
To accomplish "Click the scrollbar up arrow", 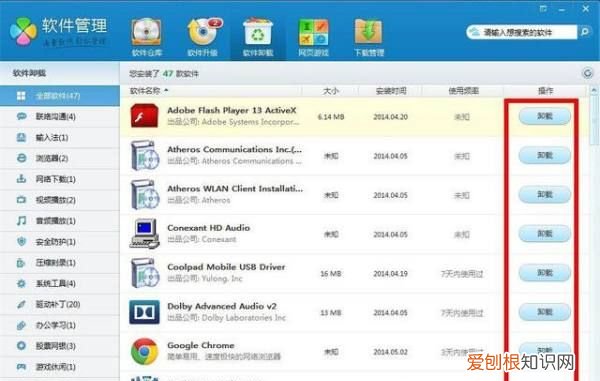I will pyautogui.click(x=594, y=91).
